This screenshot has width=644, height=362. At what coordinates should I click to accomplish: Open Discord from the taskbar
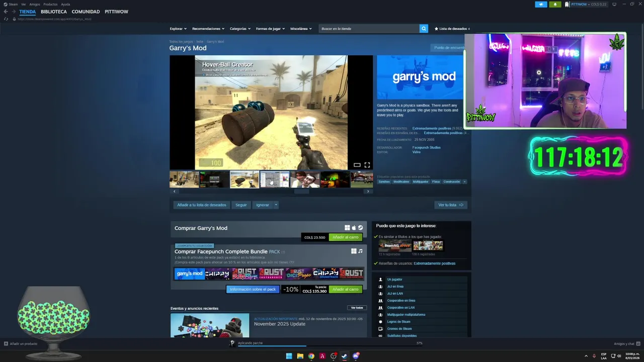[356, 356]
